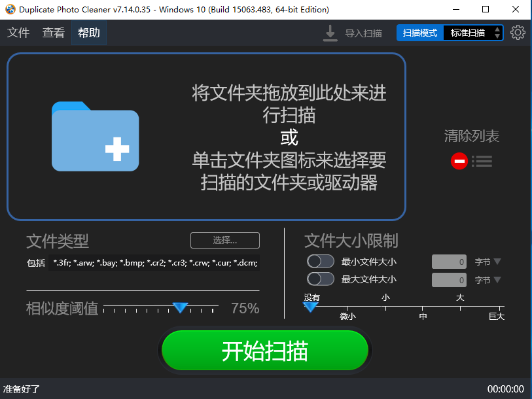Image resolution: width=532 pixels, height=399 pixels.
Task: Click the red clear list icon
Action: pos(459,161)
